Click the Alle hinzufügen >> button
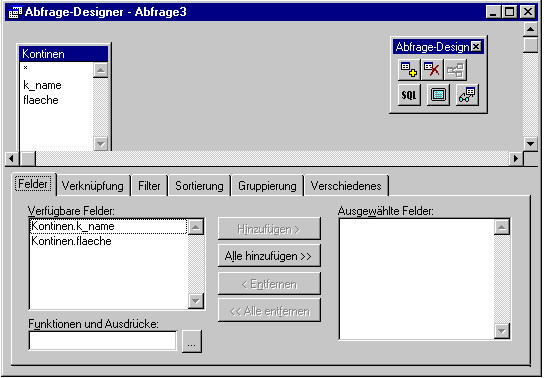The height and width of the screenshot is (378, 544). [269, 256]
